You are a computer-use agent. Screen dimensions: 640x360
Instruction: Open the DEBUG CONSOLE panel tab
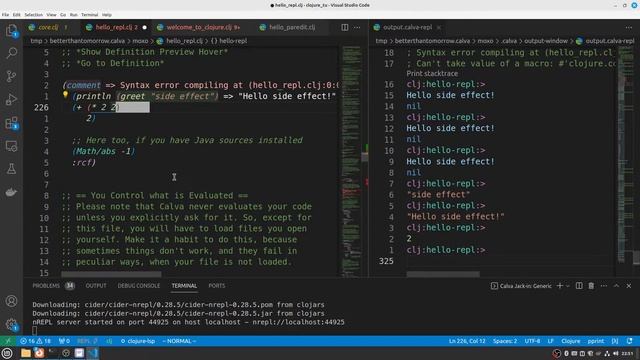point(139,286)
